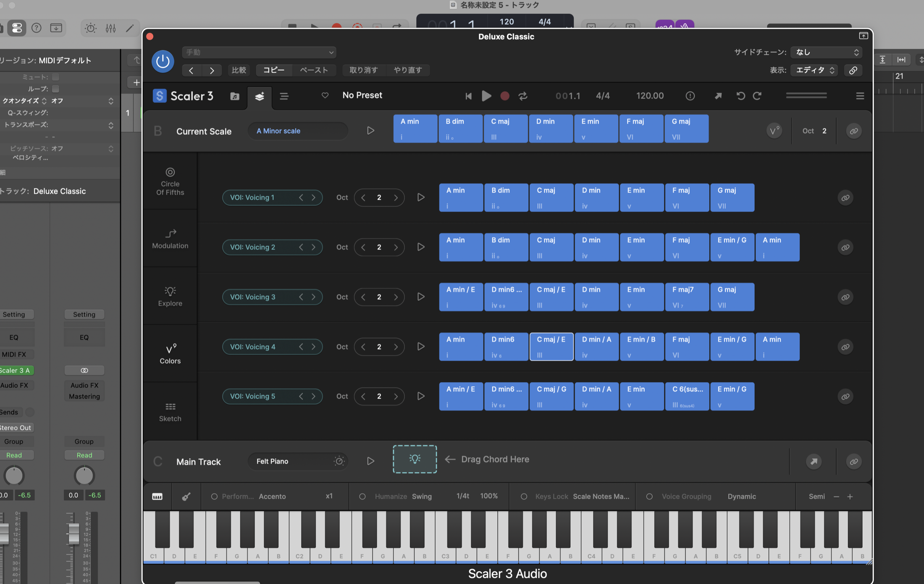924x584 pixels.
Task: Select next voicing for Voicing 1
Action: point(313,197)
